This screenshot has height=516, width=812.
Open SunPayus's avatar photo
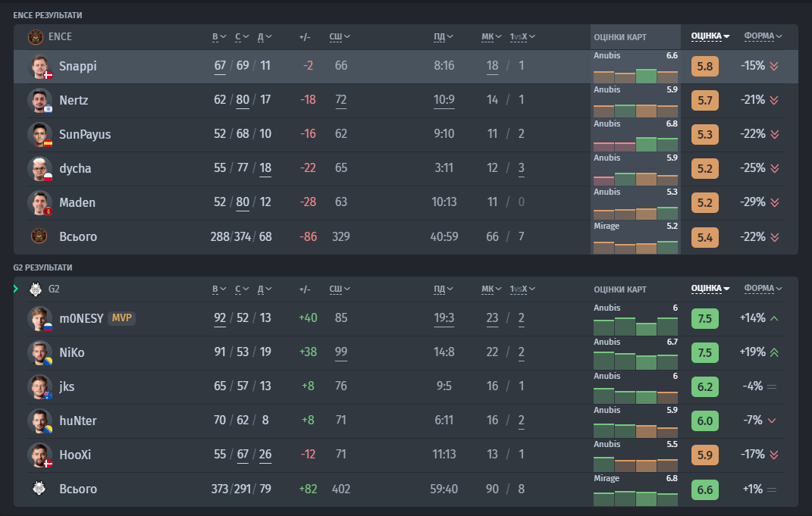click(40, 135)
